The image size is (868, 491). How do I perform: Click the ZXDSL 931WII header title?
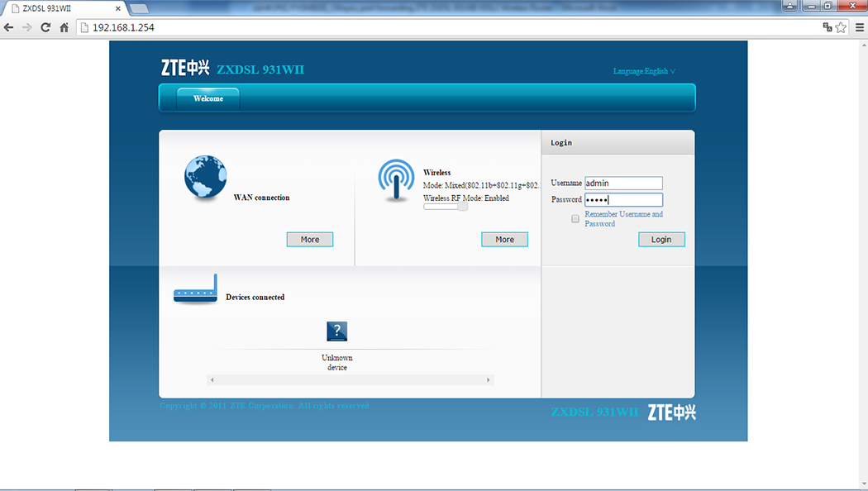pyautogui.click(x=260, y=69)
